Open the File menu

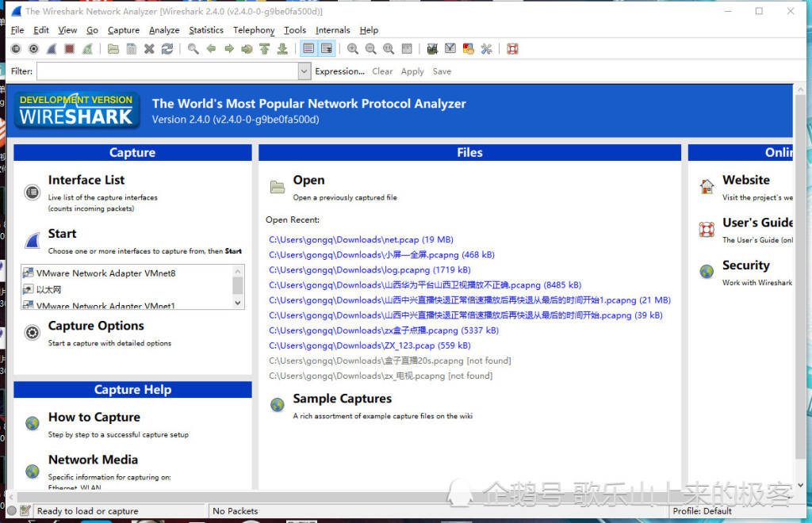click(17, 30)
